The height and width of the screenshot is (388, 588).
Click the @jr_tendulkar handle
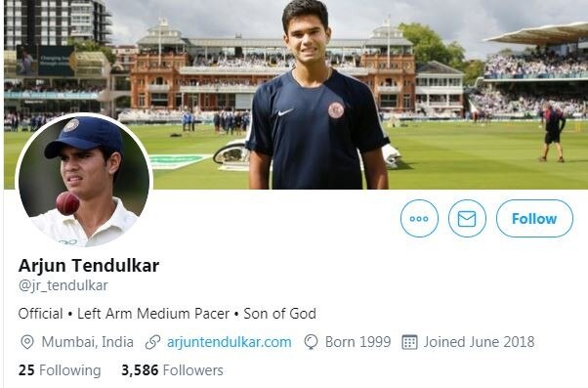point(63,285)
